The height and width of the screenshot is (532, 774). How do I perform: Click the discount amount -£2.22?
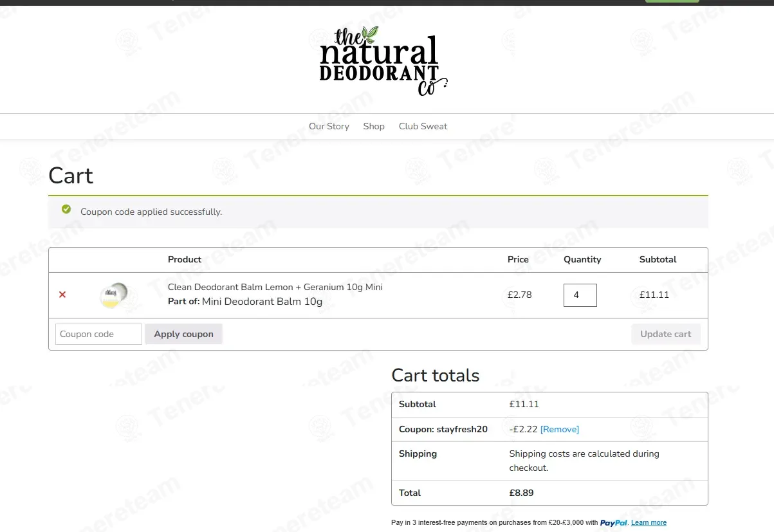tap(523, 429)
